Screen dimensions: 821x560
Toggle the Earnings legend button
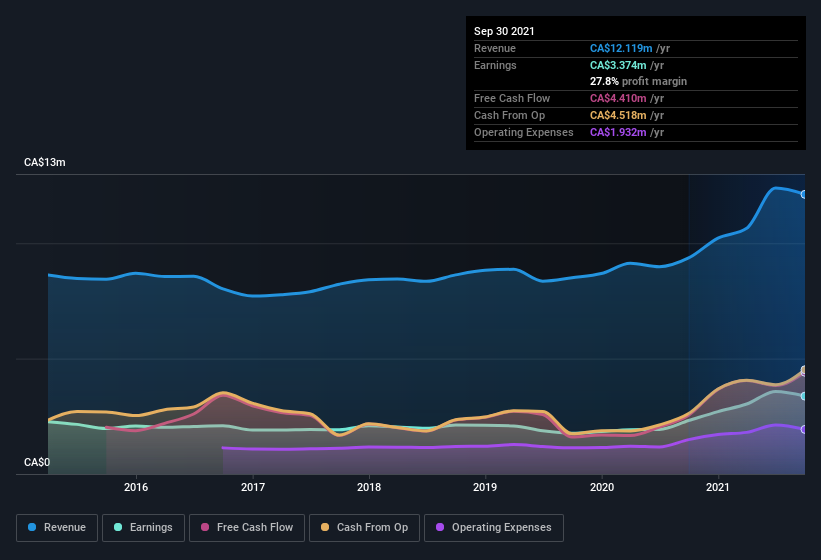click(x=143, y=528)
